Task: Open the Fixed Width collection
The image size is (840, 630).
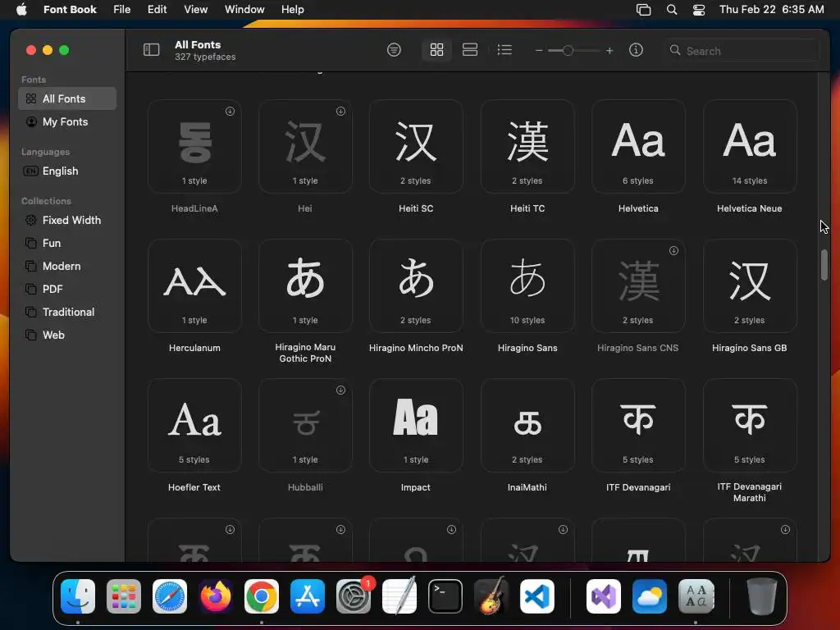Action: pyautogui.click(x=67, y=220)
